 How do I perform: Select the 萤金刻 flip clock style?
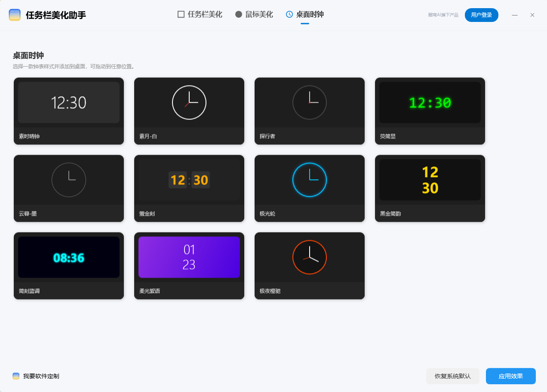(189, 188)
